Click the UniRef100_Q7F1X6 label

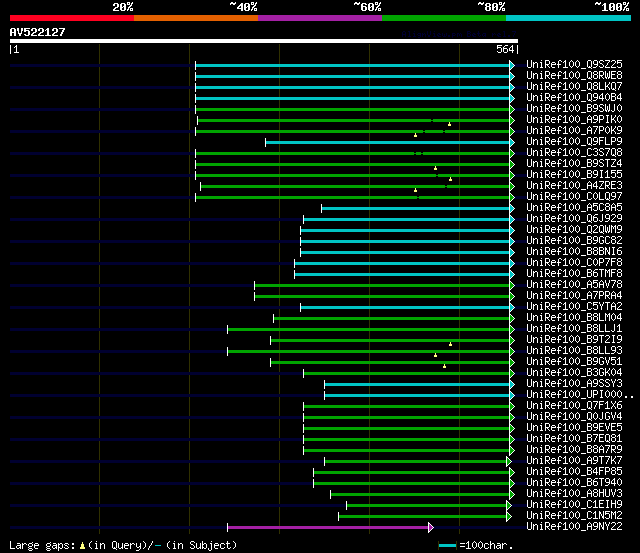(574, 406)
